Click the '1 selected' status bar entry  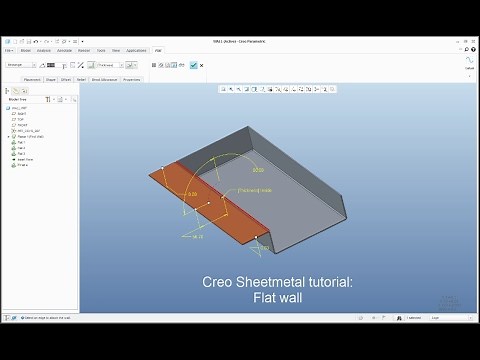[x=414, y=318]
